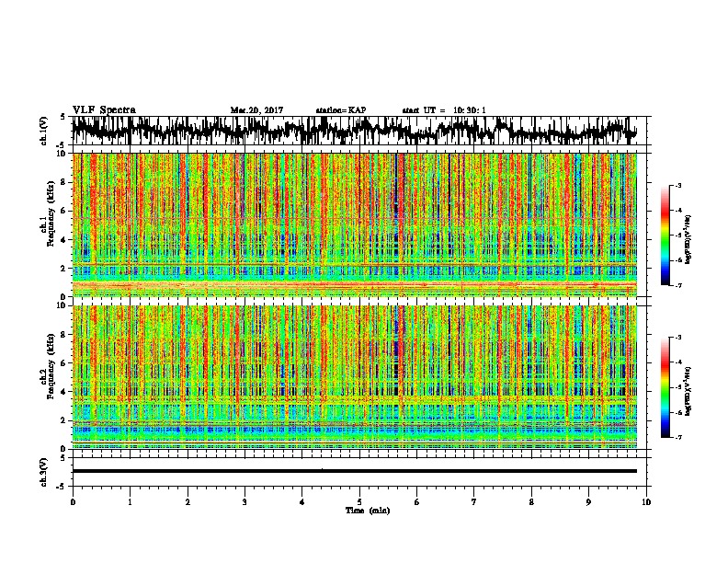This screenshot has height=563, width=728.
Task: Click the 'ch.1(V)' axis label at top
Action: point(44,131)
